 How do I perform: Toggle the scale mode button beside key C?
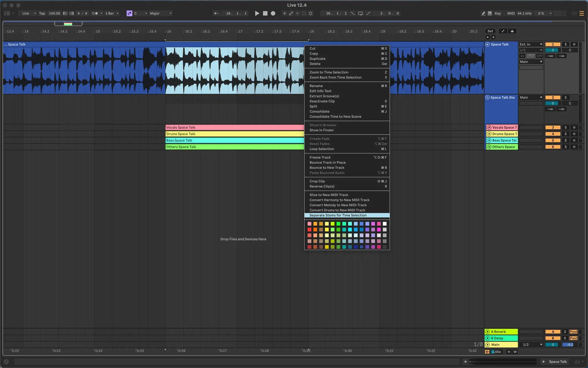point(129,13)
